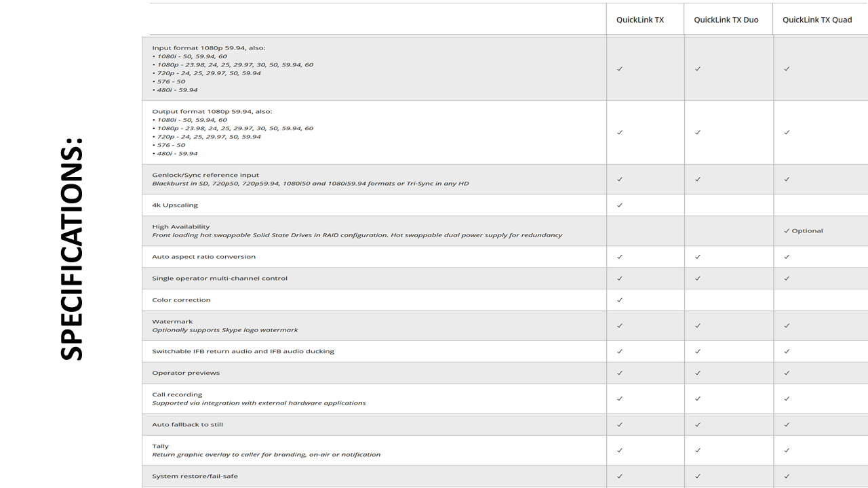The image size is (868, 488).
Task: Click the Input format 1080p 59.94 heading
Action: 208,48
